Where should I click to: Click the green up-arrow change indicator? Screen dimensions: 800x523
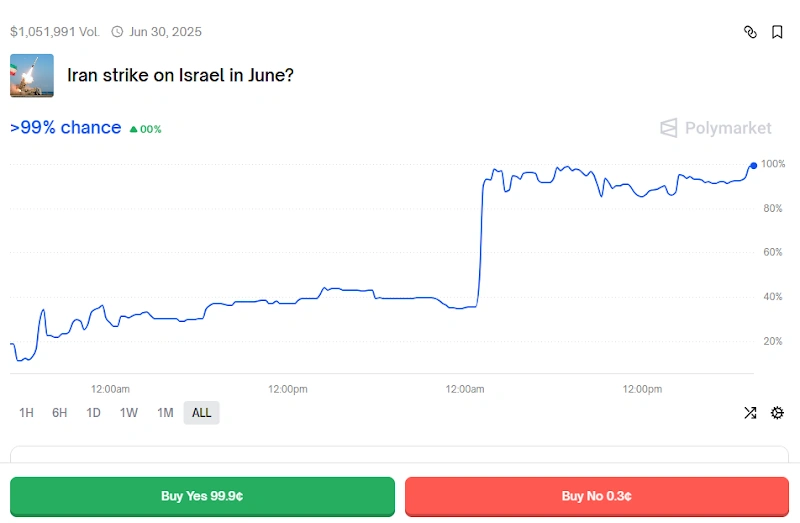(x=134, y=129)
